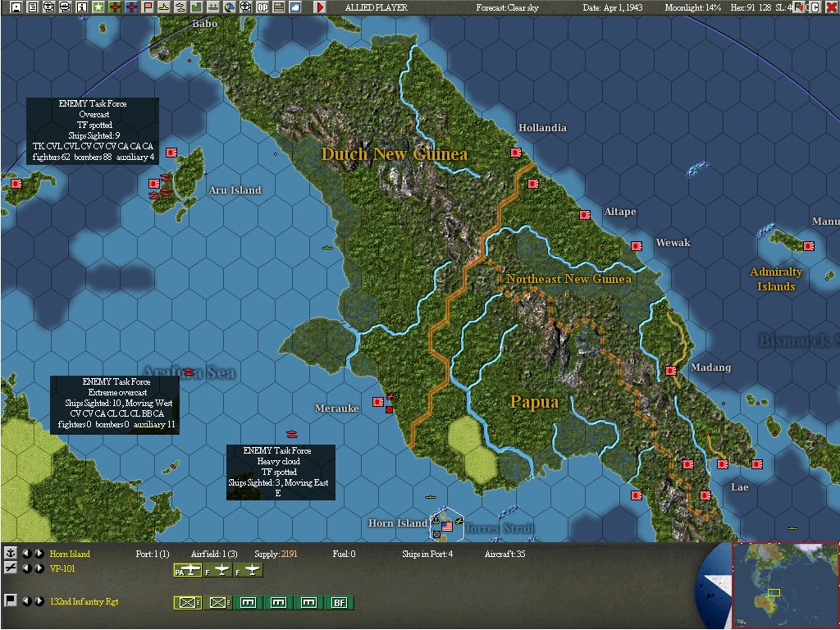Screen dimensions: 840x630
Task: Select the first engineer unit icon
Action: click(249, 603)
